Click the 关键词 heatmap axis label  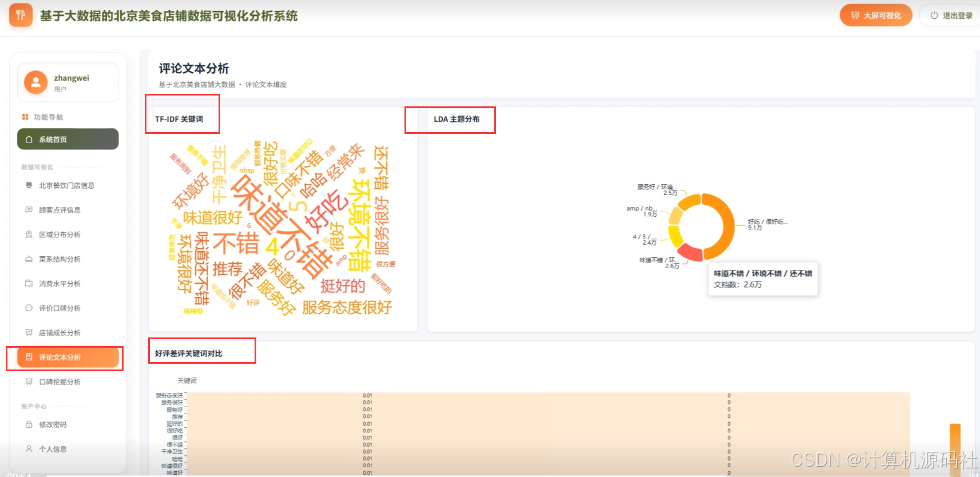coord(187,380)
